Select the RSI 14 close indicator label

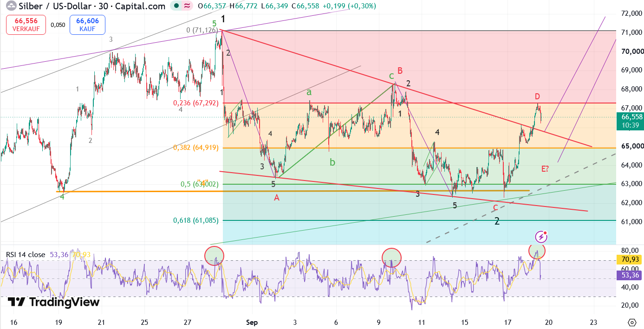[26, 255]
